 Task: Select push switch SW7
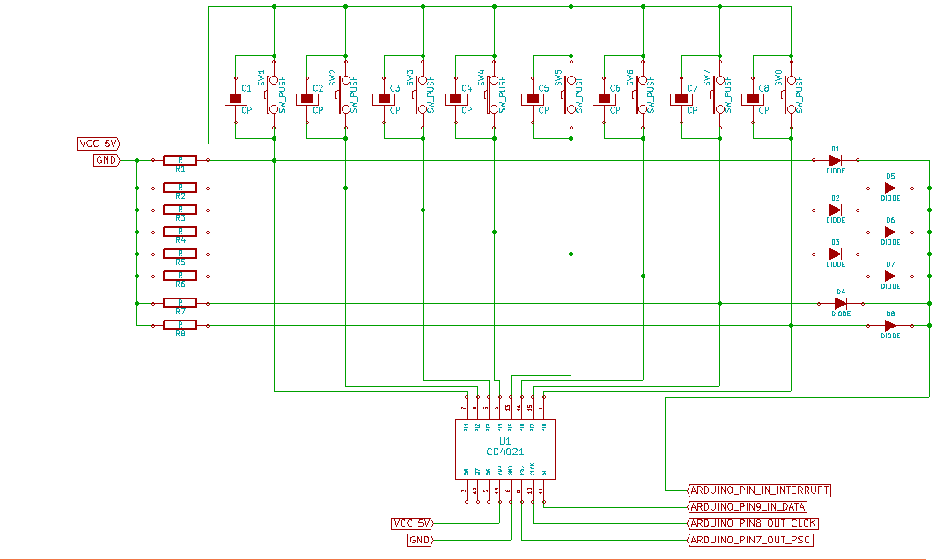click(718, 94)
